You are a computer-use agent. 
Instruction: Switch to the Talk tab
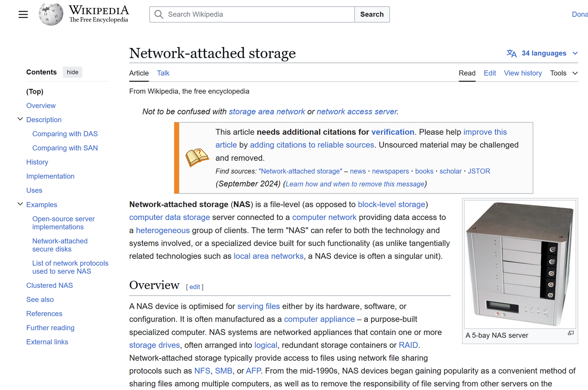163,73
